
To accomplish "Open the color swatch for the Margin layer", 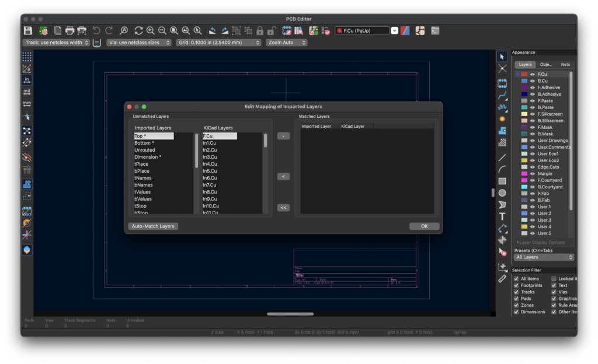I will (x=525, y=174).
